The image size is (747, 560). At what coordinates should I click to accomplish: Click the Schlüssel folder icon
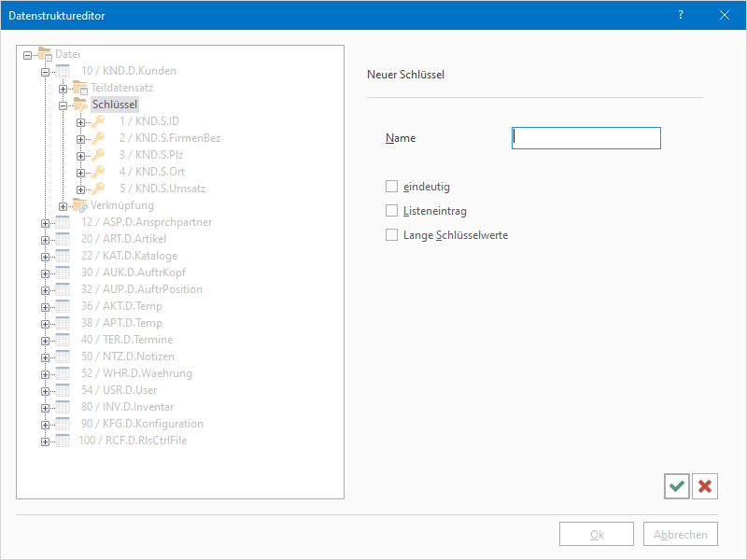point(80,105)
